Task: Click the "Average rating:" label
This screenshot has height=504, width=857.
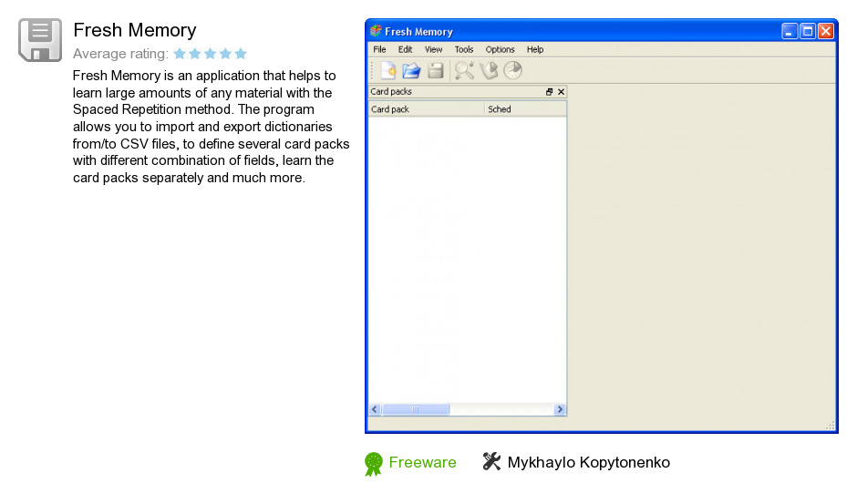Action: point(120,54)
